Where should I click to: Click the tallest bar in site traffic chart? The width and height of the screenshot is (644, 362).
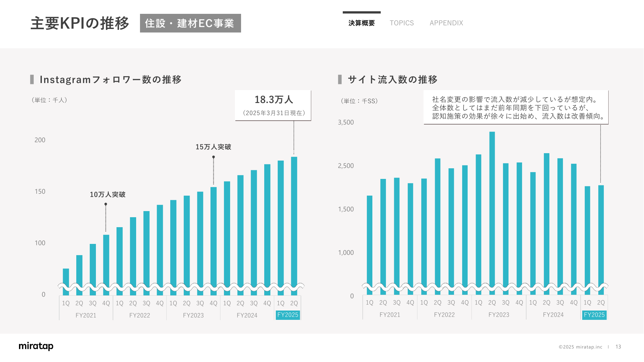point(492,206)
